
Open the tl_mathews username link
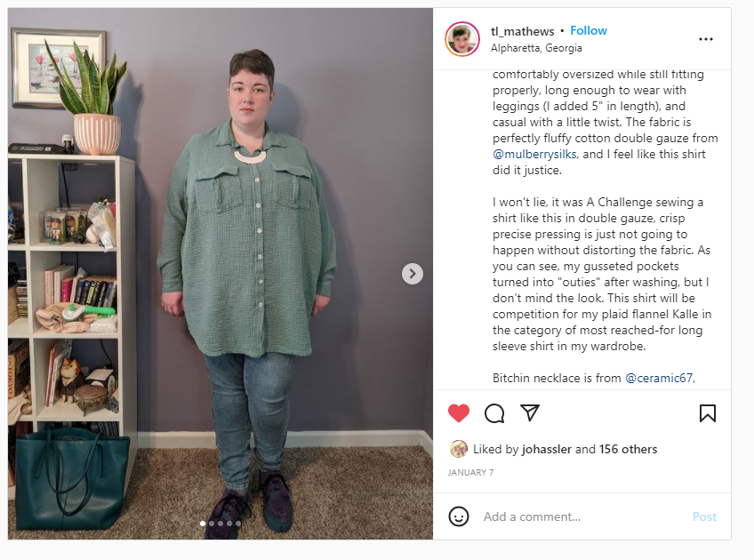coord(522,31)
